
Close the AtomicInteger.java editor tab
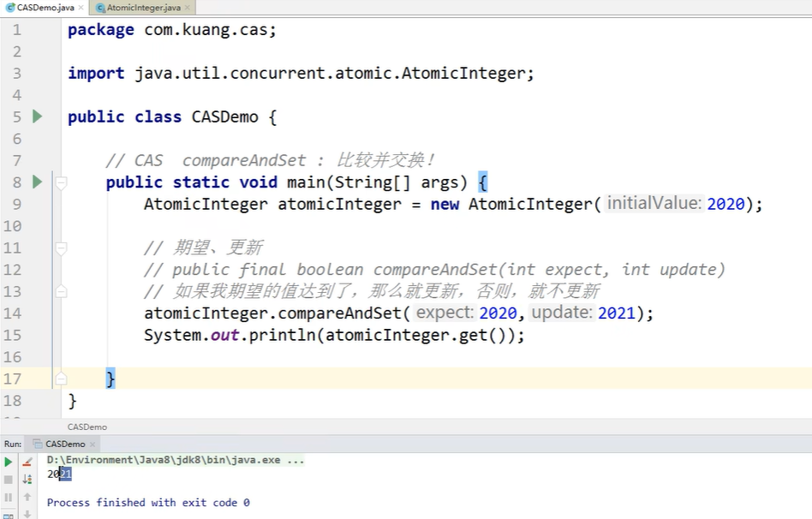click(188, 8)
